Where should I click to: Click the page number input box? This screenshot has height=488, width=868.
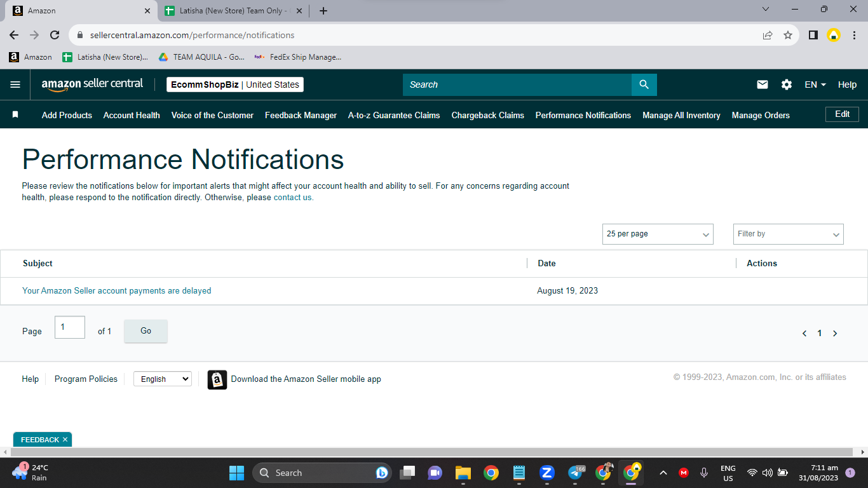[x=70, y=327]
